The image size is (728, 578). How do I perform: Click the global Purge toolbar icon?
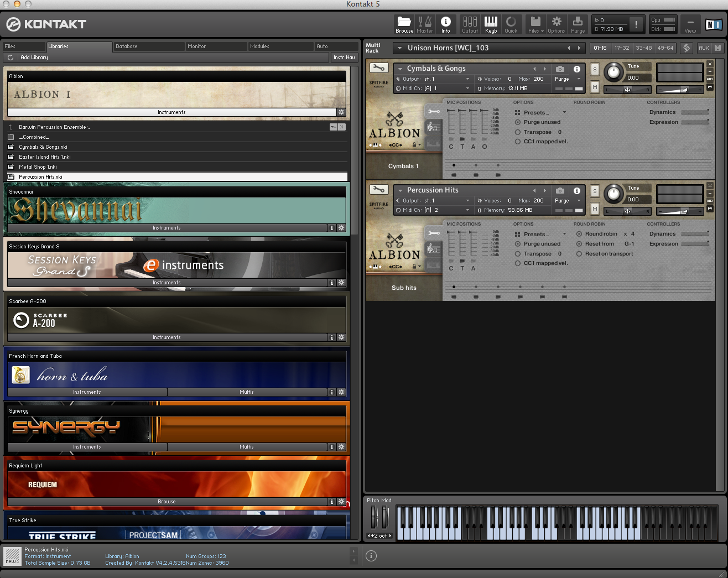[578, 24]
